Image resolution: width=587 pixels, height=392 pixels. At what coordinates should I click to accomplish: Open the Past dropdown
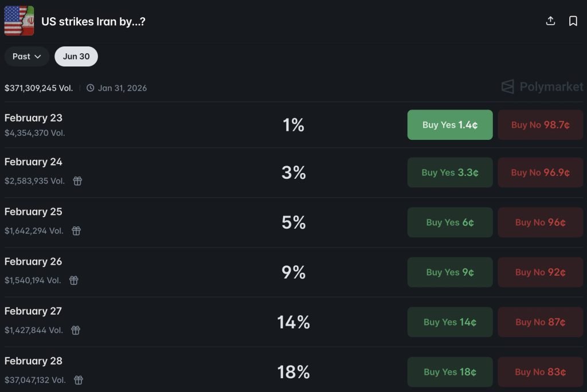[27, 56]
